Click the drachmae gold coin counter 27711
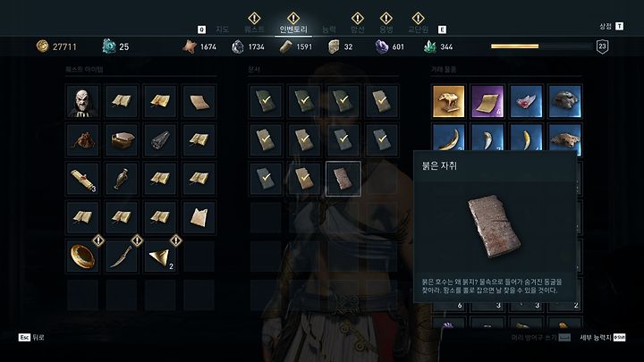The width and height of the screenshot is (644, 362). (56, 46)
